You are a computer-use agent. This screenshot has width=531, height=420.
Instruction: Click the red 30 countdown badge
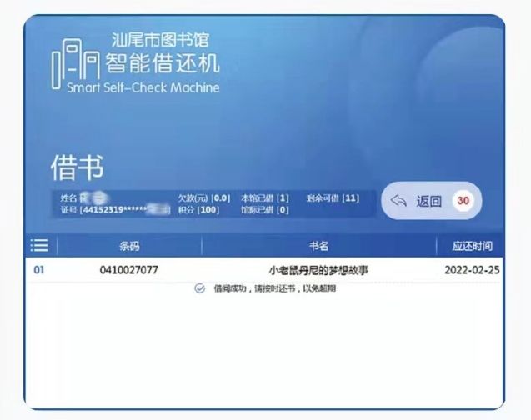point(463,201)
